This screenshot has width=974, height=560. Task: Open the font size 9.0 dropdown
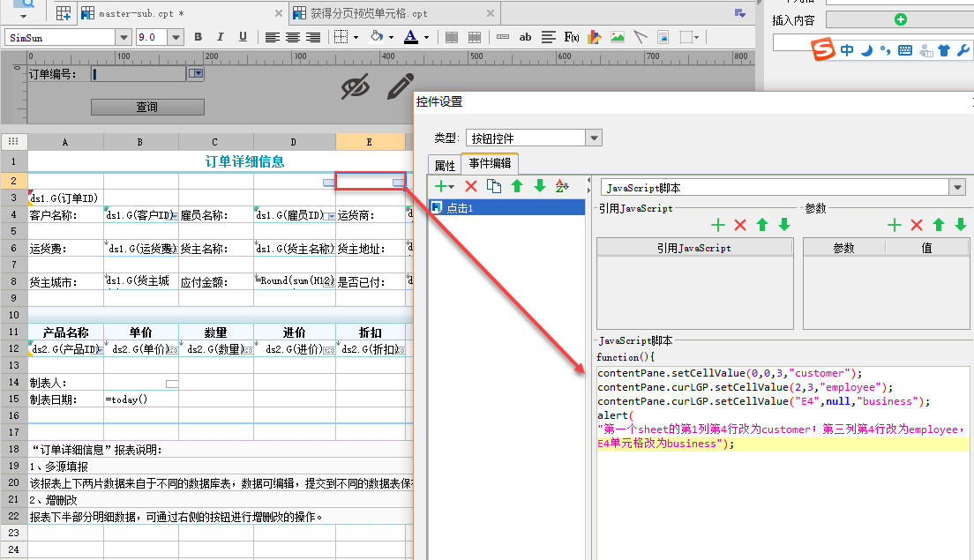[176, 38]
